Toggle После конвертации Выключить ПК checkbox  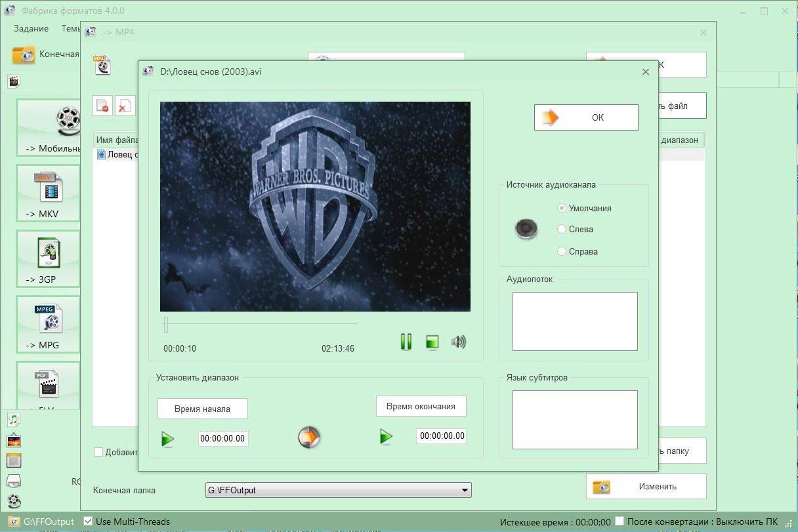619,522
